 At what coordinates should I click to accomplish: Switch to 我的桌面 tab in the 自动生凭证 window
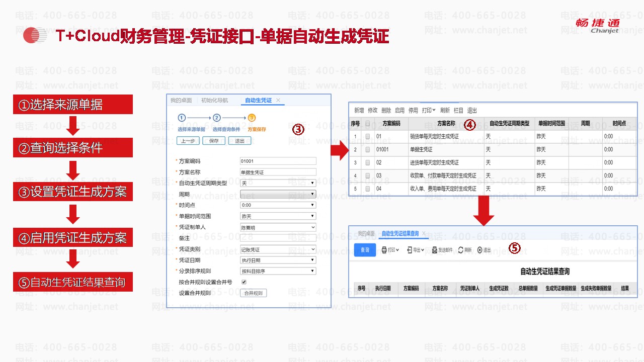[x=181, y=101]
